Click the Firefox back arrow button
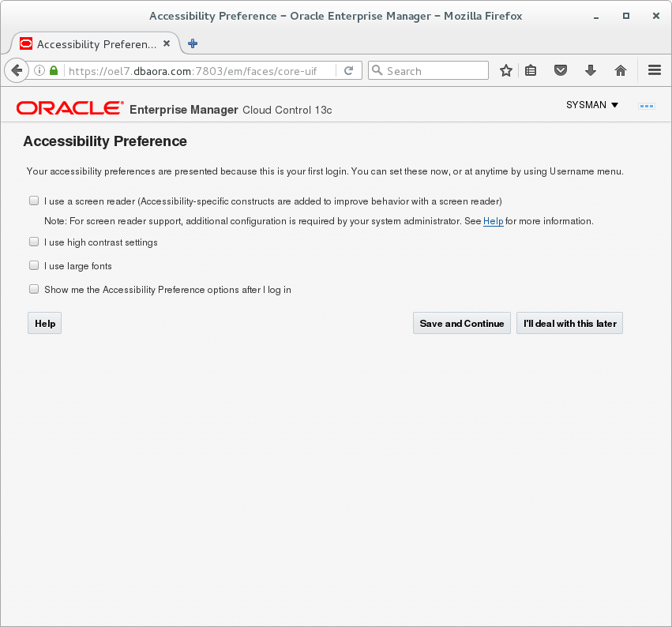Image resolution: width=672 pixels, height=627 pixels. 17,70
